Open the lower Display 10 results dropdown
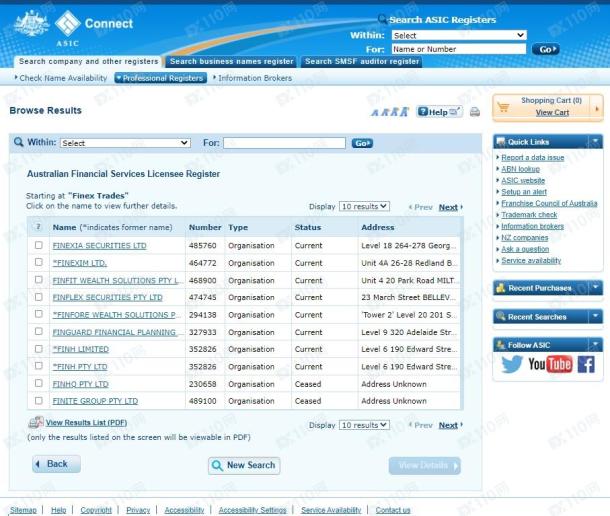This screenshot has width=610, height=516. coord(364,425)
